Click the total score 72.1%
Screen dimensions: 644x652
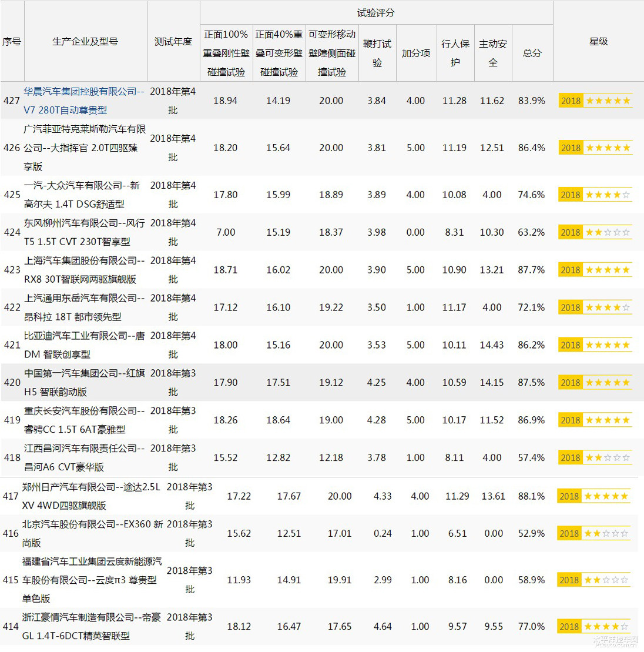[x=531, y=307]
